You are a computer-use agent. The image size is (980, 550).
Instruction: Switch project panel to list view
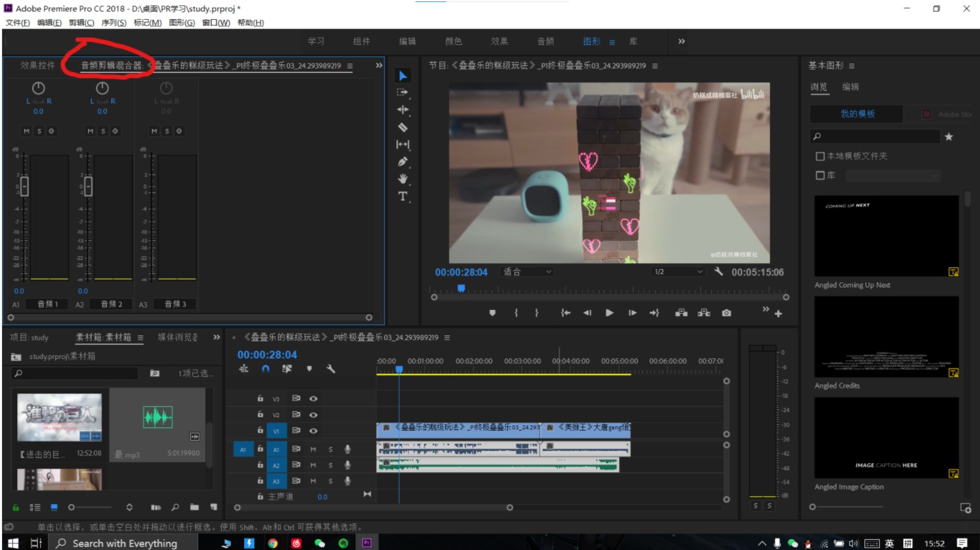pos(34,507)
